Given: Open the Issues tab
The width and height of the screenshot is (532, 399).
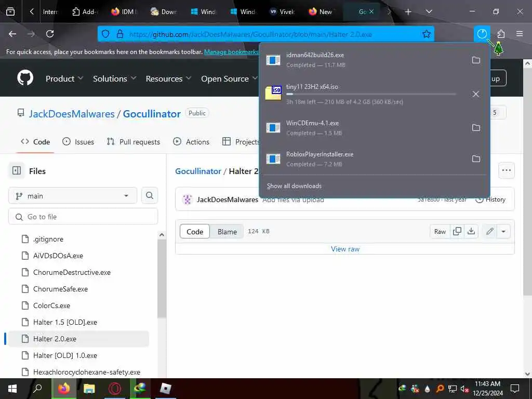Looking at the screenshot, I should pyautogui.click(x=78, y=142).
